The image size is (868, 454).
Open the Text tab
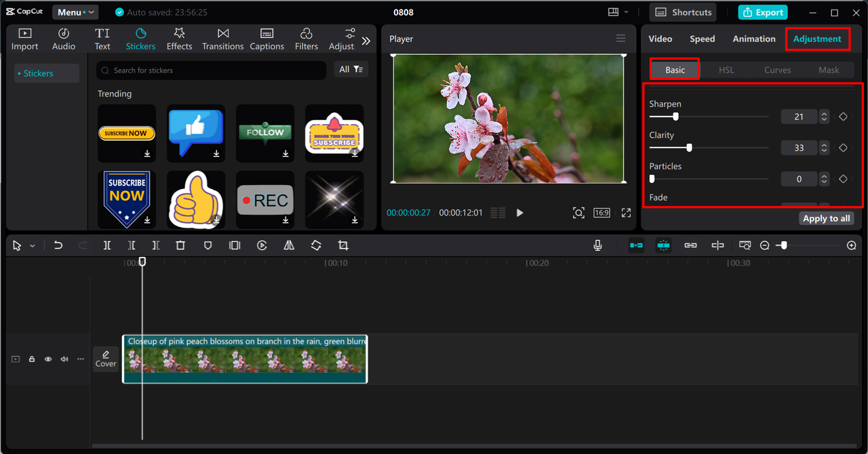click(102, 39)
